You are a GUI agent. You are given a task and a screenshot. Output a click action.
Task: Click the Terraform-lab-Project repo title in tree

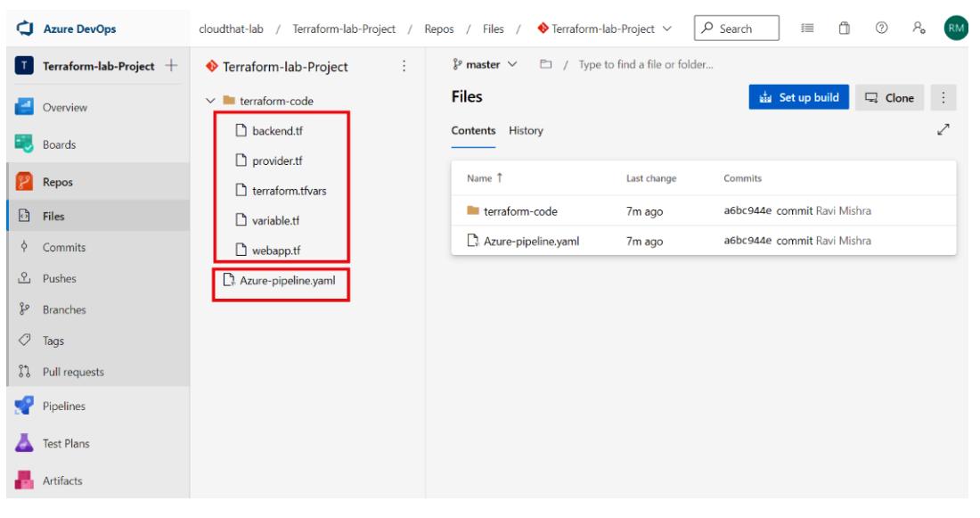point(285,66)
